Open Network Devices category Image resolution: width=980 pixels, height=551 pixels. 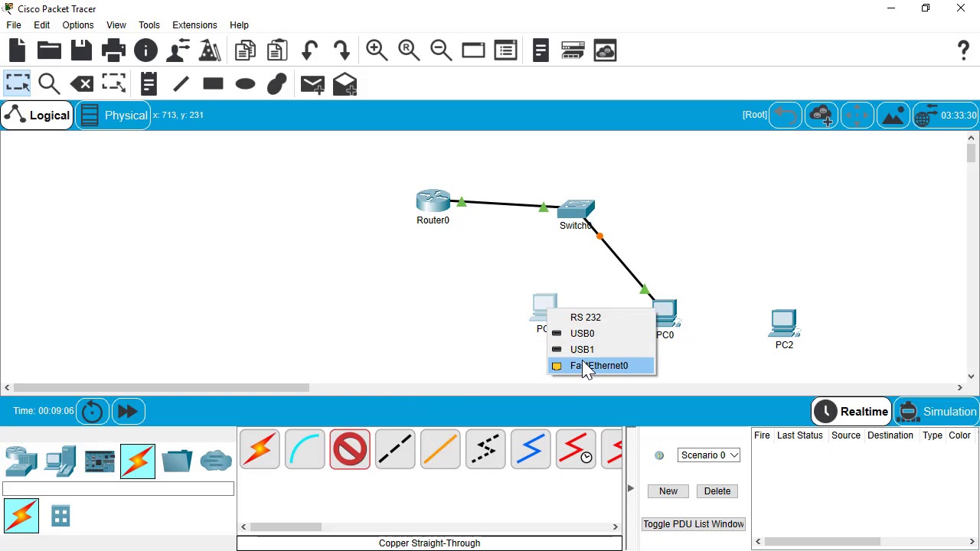[x=21, y=461]
